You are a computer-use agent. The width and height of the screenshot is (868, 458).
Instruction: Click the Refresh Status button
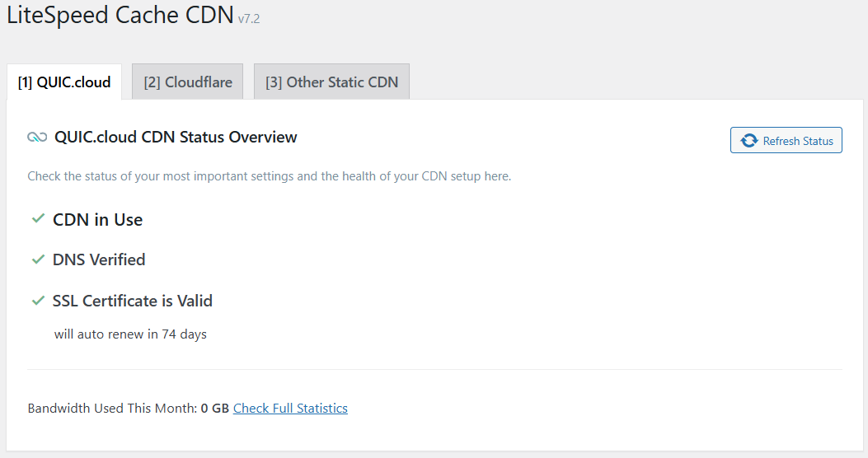click(786, 140)
